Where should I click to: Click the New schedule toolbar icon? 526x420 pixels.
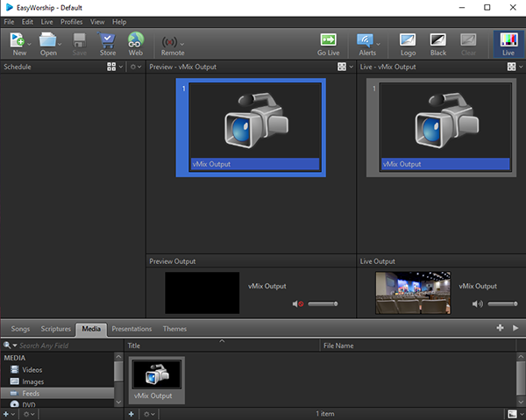point(18,41)
